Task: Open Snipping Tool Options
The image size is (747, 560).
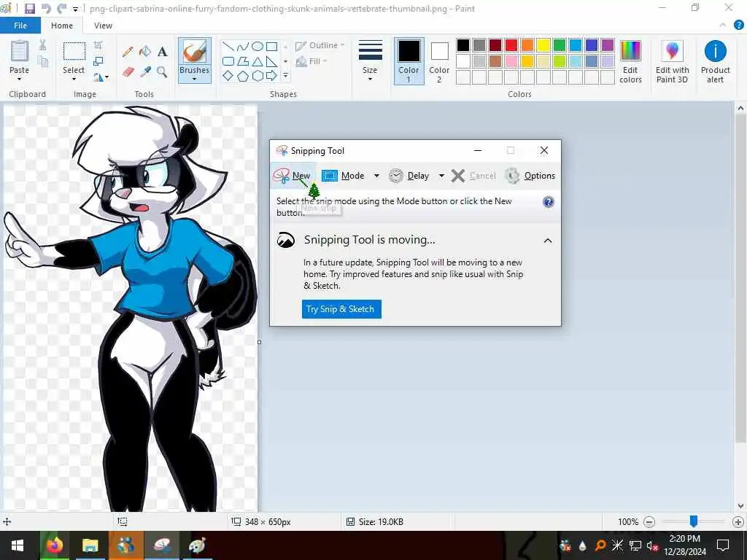Action: [530, 176]
